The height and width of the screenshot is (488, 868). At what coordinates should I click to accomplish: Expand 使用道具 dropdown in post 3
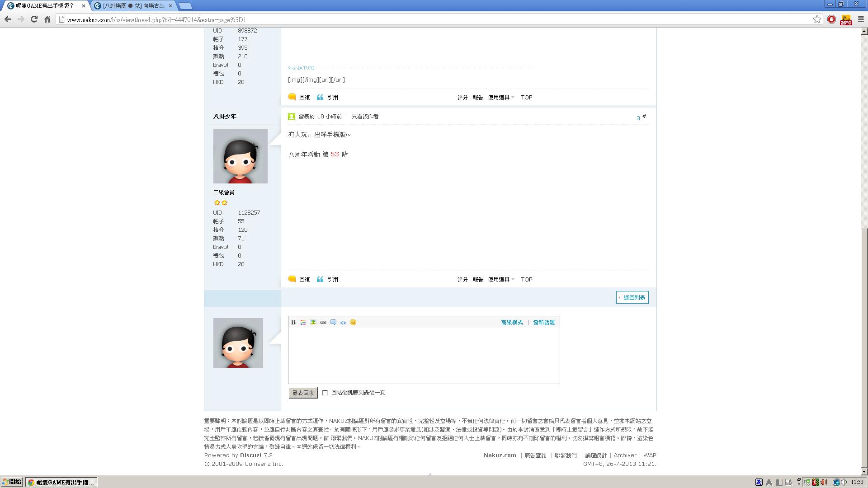pos(501,279)
